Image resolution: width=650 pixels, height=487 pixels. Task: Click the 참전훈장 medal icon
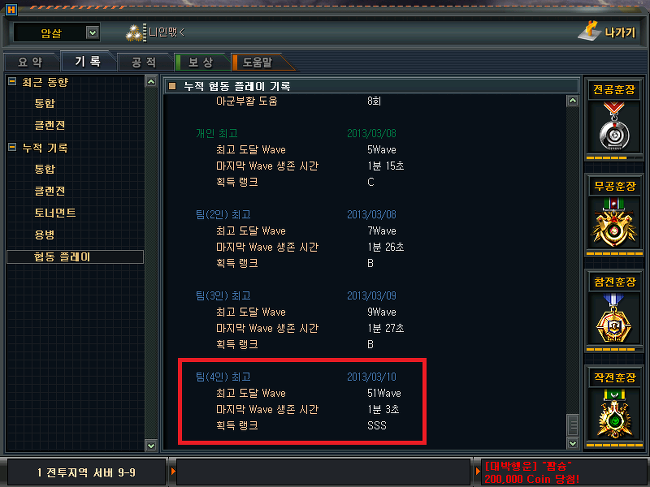(614, 318)
